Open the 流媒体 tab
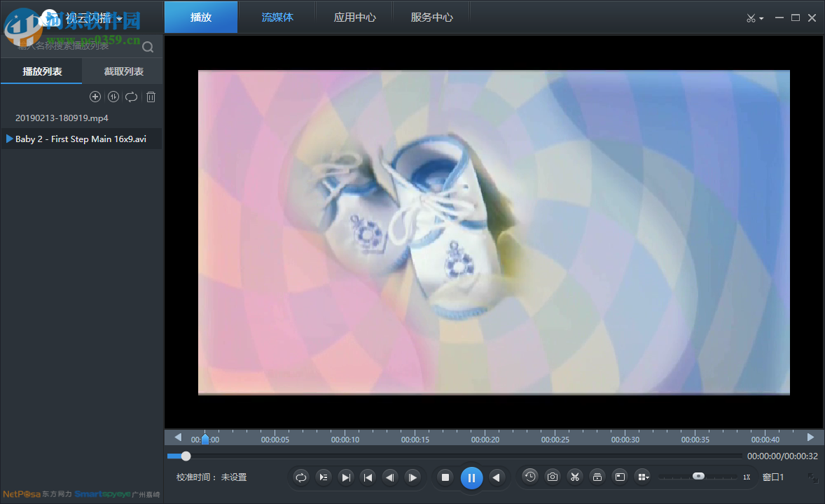Viewport: 825px width, 504px height. (x=277, y=17)
